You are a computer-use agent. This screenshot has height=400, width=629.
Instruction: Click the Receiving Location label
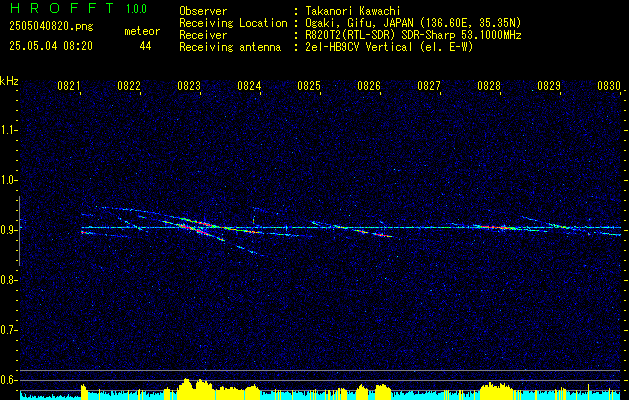coord(233,23)
